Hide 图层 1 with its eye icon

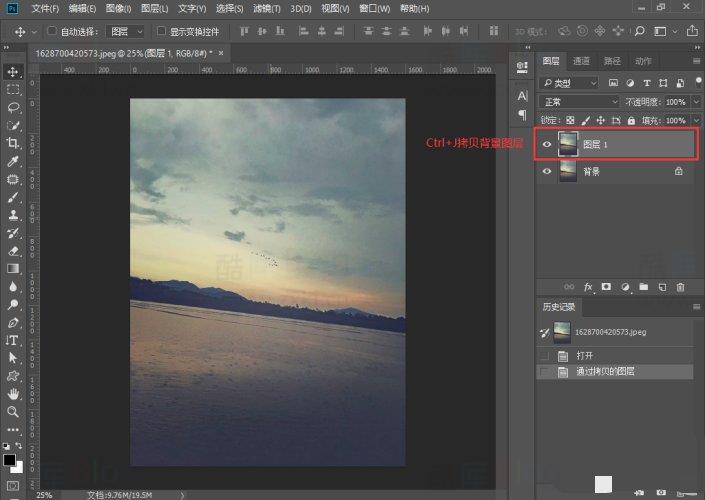point(546,144)
